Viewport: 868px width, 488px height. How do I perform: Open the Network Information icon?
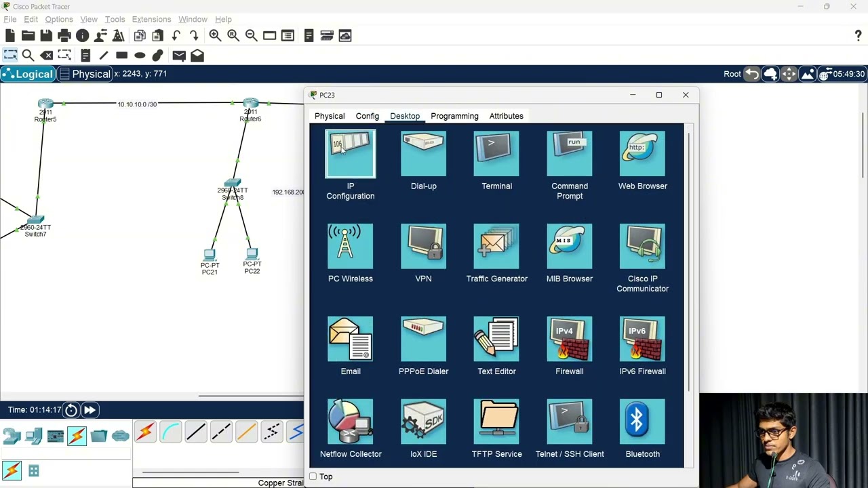(x=83, y=35)
